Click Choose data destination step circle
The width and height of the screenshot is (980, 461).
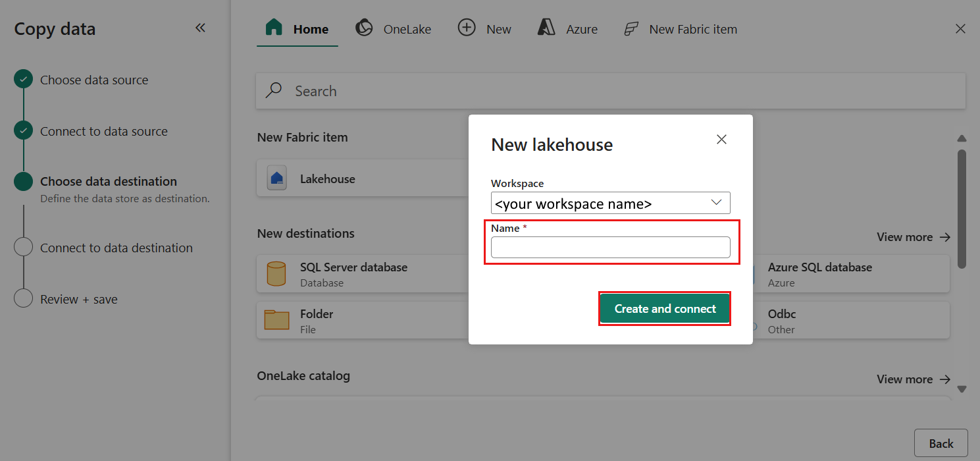click(23, 181)
